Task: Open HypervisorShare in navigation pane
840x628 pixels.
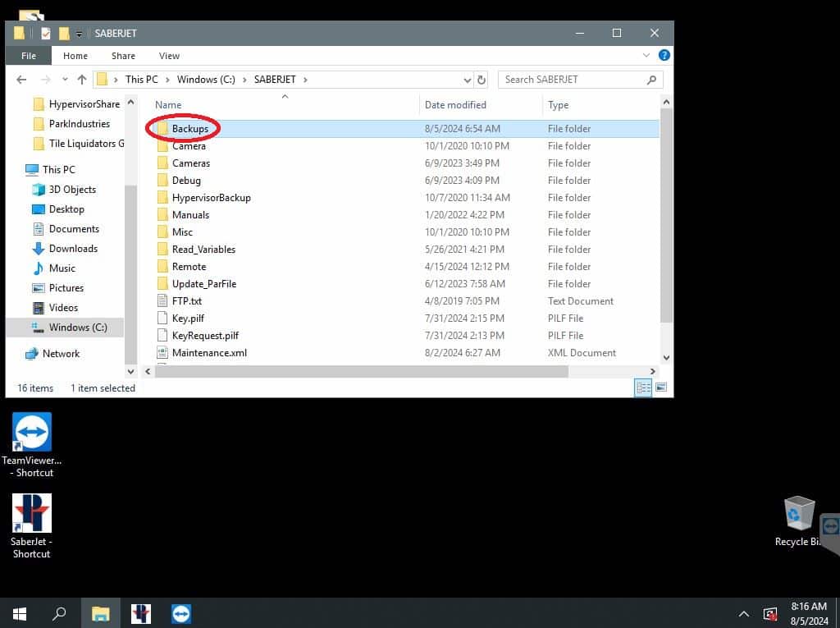Action: 76,104
